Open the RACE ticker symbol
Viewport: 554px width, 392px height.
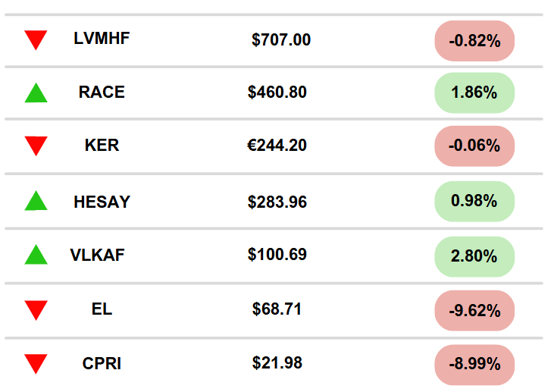(x=102, y=93)
